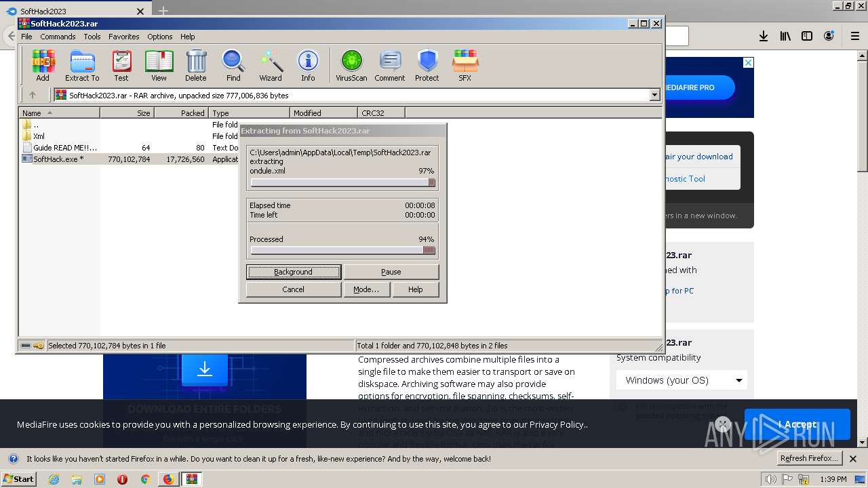The width and height of the screenshot is (868, 488).
Task: Open the Help menu in WinRAR
Action: [x=188, y=37]
